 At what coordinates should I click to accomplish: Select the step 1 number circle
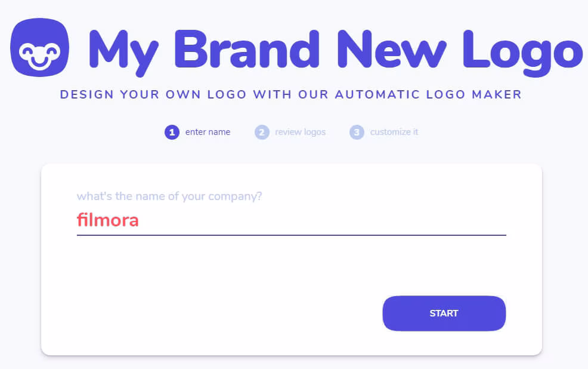(172, 132)
